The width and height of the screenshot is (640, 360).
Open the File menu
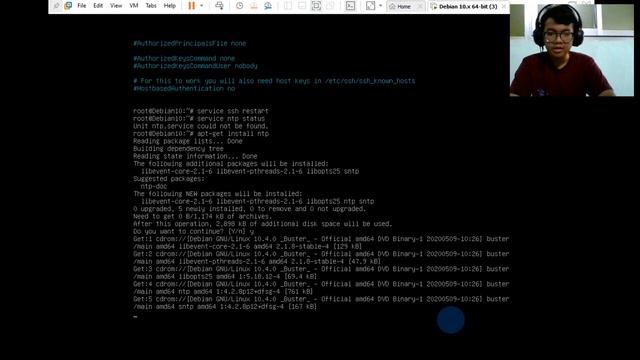tap(82, 6)
